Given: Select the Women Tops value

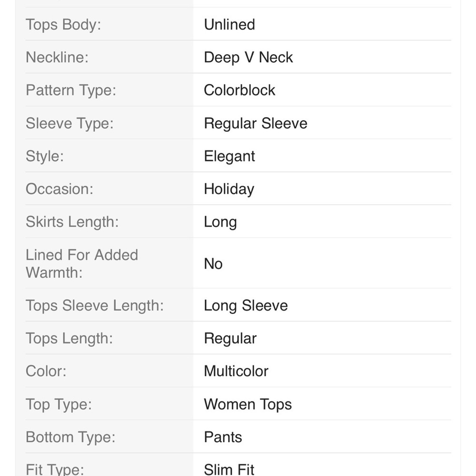Looking at the screenshot, I should (x=248, y=404).
